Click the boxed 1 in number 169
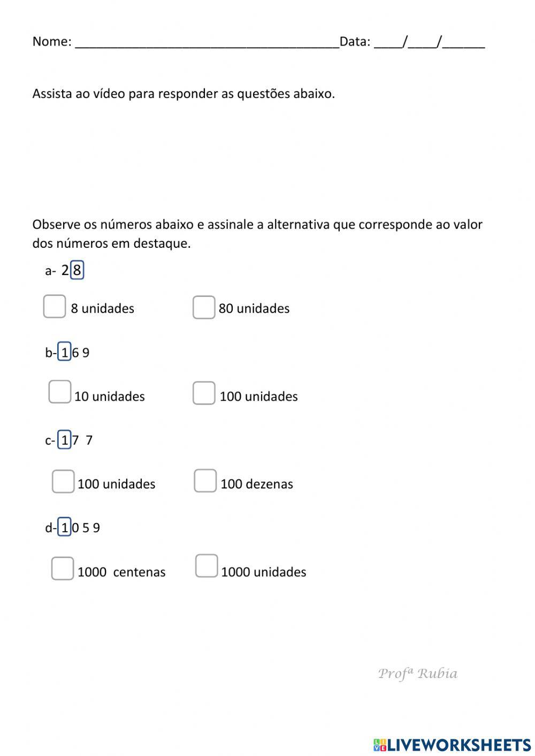535x756 pixels. (65, 352)
